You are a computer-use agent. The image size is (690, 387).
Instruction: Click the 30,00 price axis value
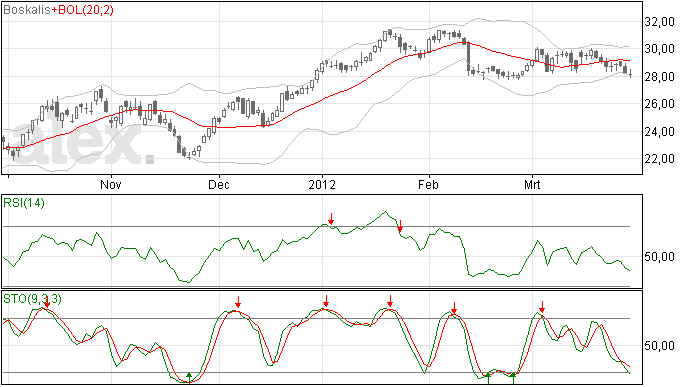(x=659, y=49)
